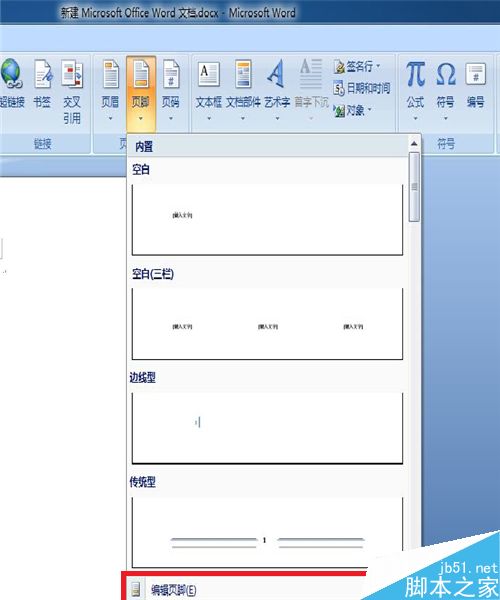Click the Links (链接) group label
The width and height of the screenshot is (500, 600).
pos(42,144)
